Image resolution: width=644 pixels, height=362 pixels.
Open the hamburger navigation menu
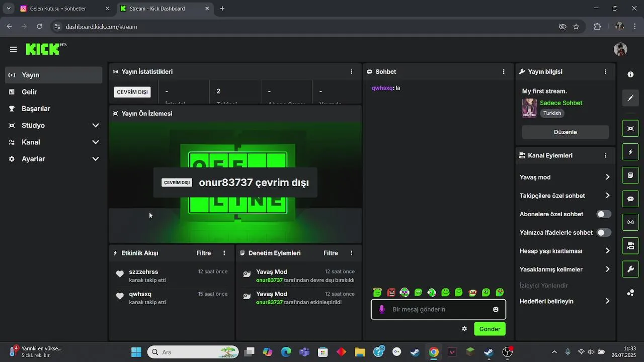pyautogui.click(x=14, y=49)
